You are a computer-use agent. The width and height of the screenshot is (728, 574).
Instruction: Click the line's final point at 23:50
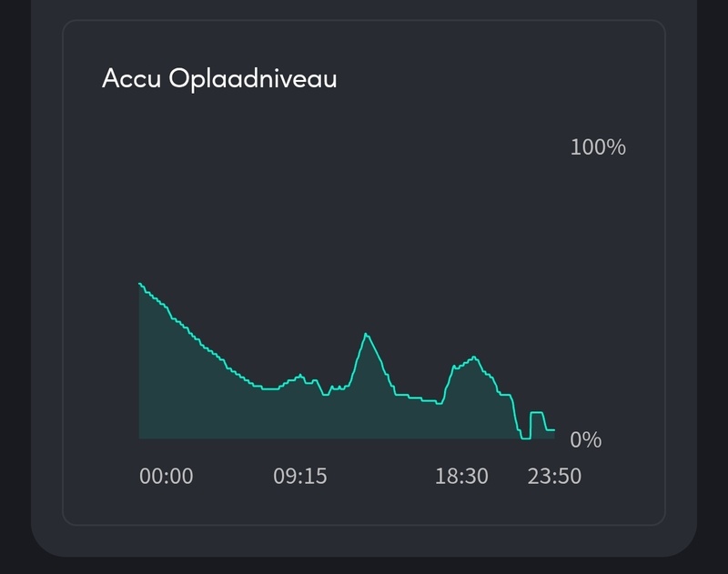coord(553,429)
